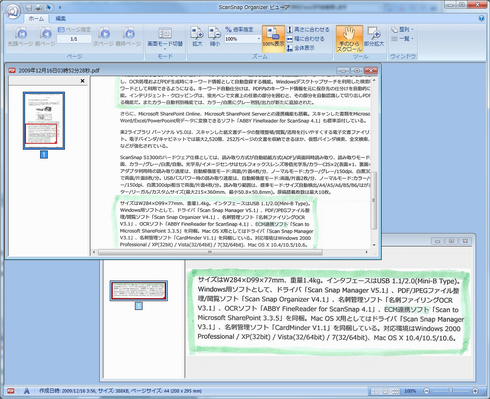
Task: Open the zoom percentage 100% combo box
Action: click(243, 39)
